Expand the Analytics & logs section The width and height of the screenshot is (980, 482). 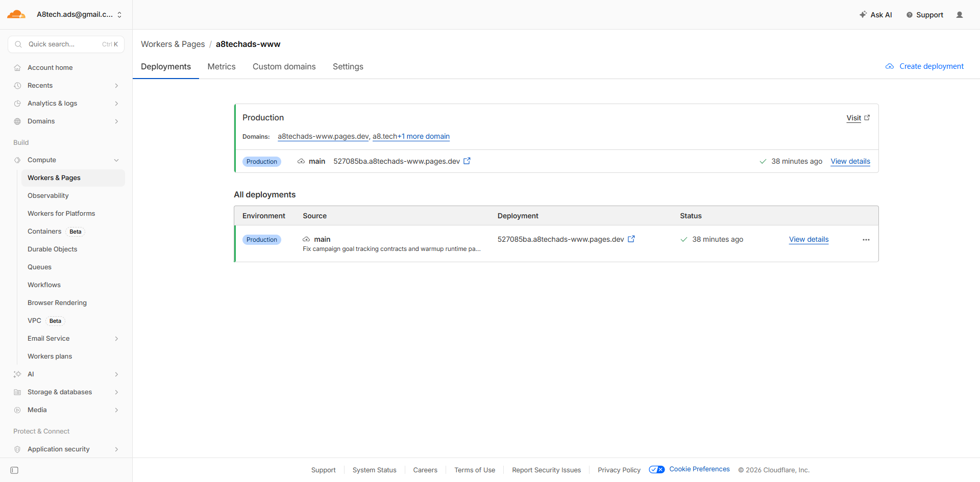pos(116,104)
